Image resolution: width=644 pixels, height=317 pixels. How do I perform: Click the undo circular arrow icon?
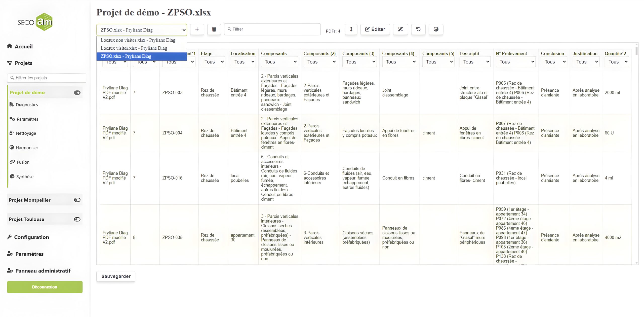coord(418,29)
